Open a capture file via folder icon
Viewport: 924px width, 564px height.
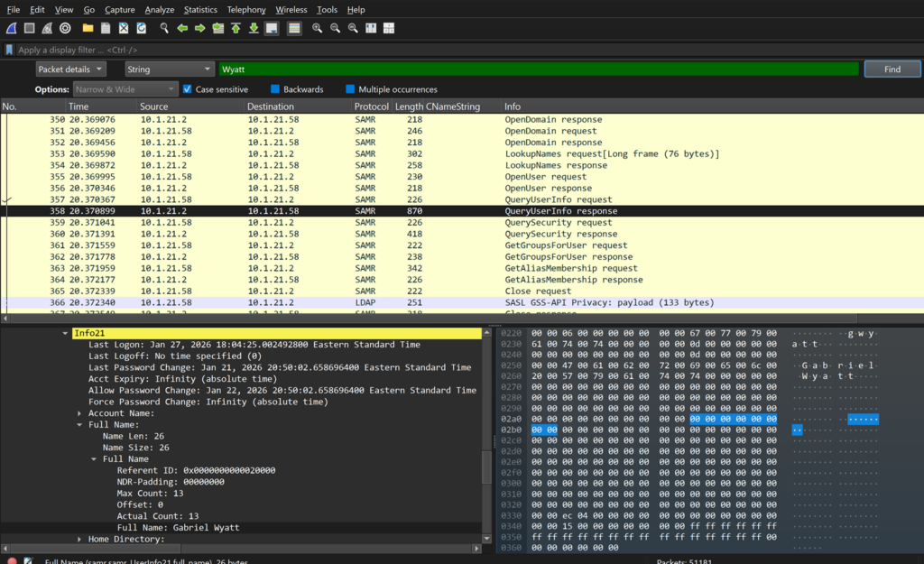click(88, 28)
